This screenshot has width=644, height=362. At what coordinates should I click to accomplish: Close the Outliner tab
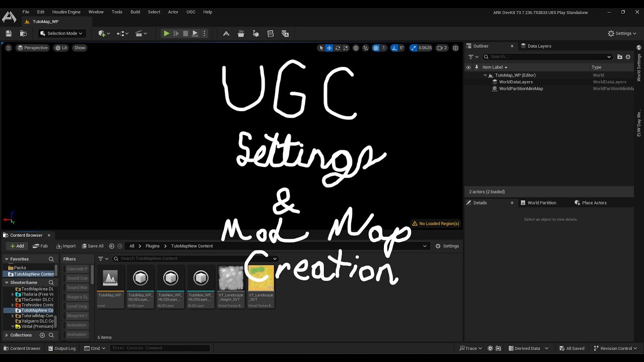coord(512,46)
